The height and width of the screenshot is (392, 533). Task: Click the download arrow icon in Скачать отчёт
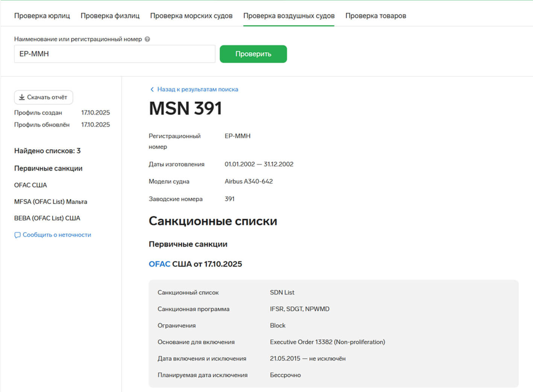(x=22, y=97)
